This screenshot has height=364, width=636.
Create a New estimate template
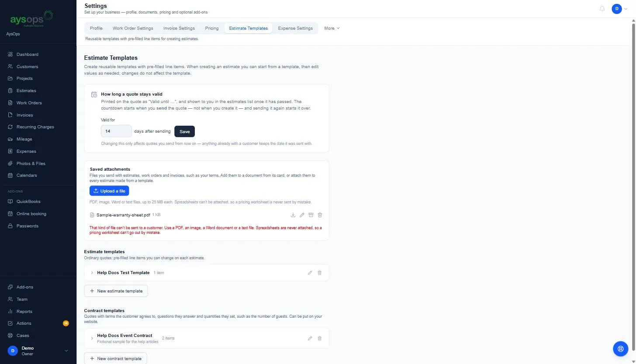(x=116, y=291)
